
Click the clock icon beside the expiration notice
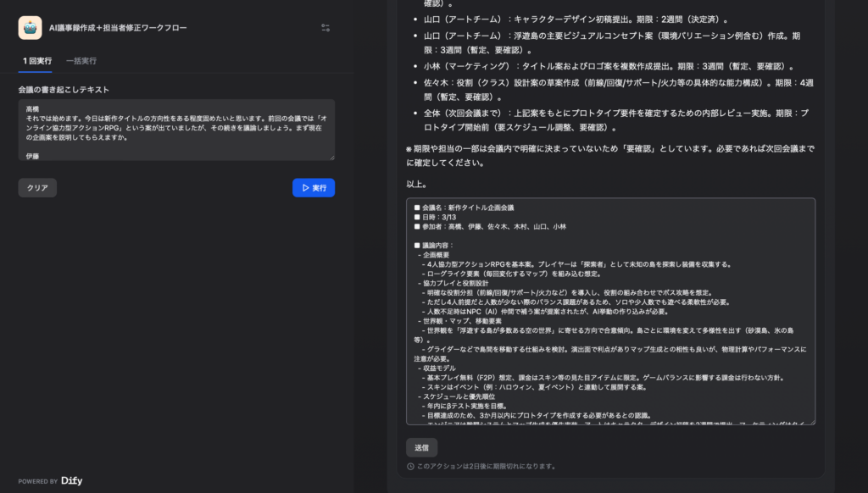tap(410, 464)
